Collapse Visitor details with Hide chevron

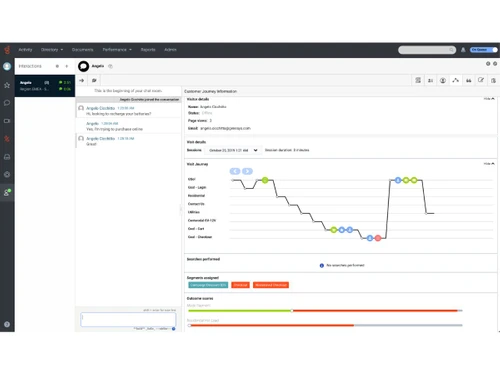click(x=489, y=99)
